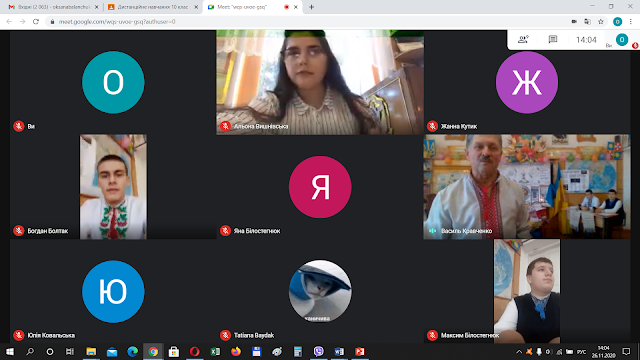Open the Chrome three-dot menu

[x=631, y=22]
